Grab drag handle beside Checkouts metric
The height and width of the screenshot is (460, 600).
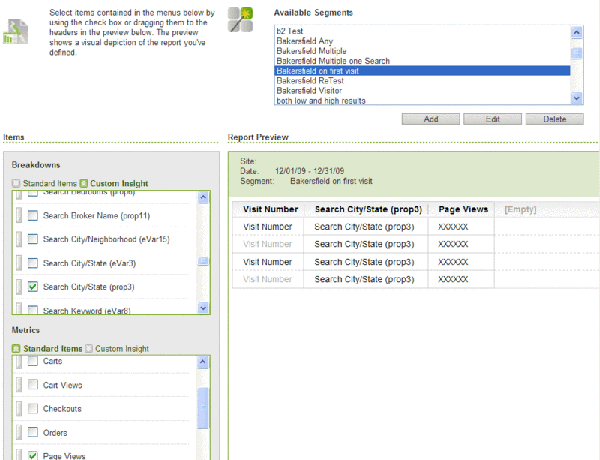click(x=19, y=409)
